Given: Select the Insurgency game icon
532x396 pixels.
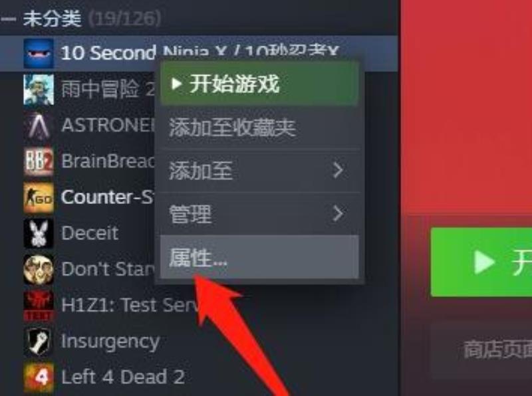Looking at the screenshot, I should 39,342.
